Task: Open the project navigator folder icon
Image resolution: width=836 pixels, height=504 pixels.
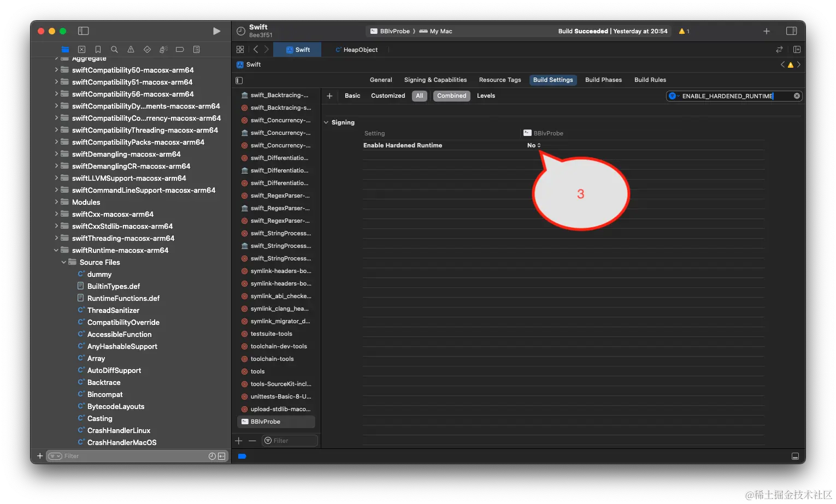Action: coord(65,49)
